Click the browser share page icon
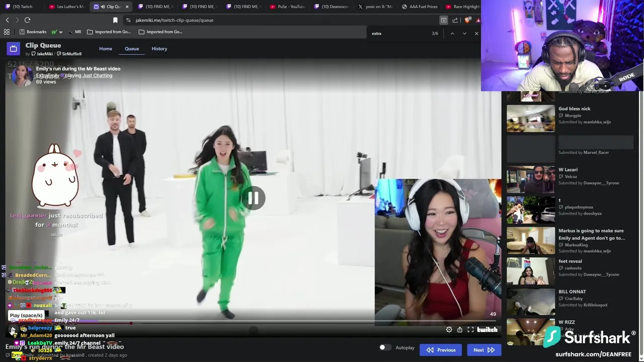Viewport: 644px width, 362px height. coord(455,20)
